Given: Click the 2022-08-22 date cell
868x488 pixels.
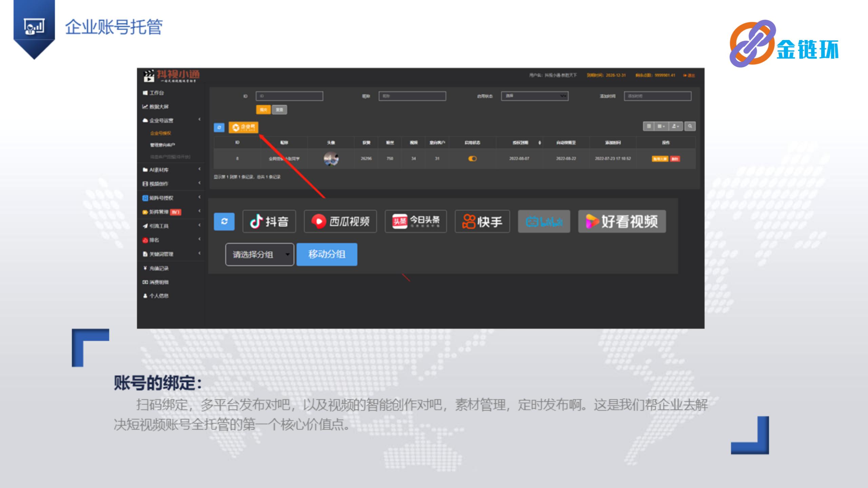Looking at the screenshot, I should (566, 159).
